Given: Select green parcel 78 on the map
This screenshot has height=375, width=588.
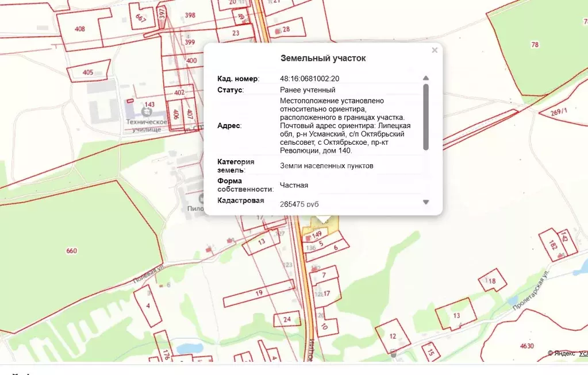Looking at the screenshot, I should [535, 45].
